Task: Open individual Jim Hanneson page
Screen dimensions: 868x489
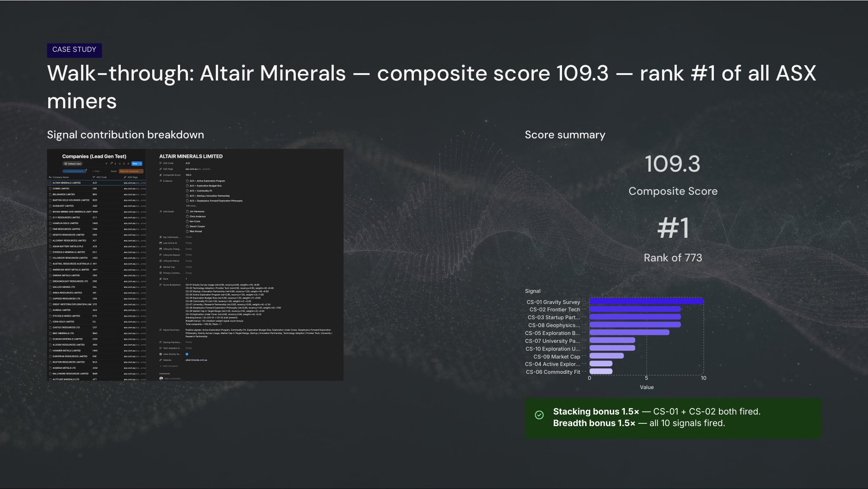Action: (x=195, y=211)
